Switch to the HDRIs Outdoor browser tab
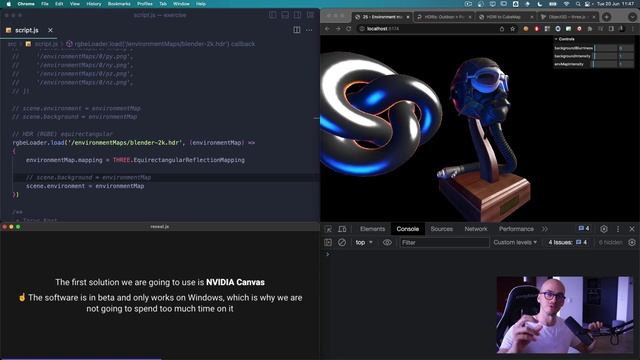 click(444, 17)
